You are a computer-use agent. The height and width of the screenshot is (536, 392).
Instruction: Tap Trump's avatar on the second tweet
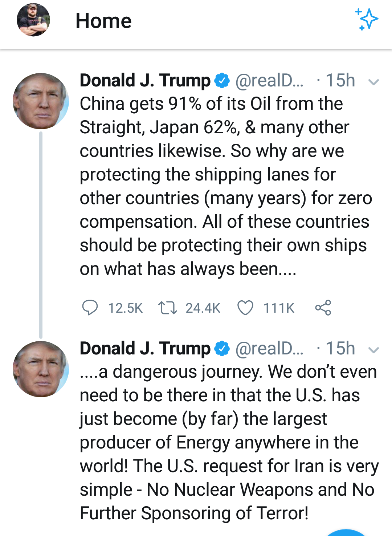click(x=41, y=369)
